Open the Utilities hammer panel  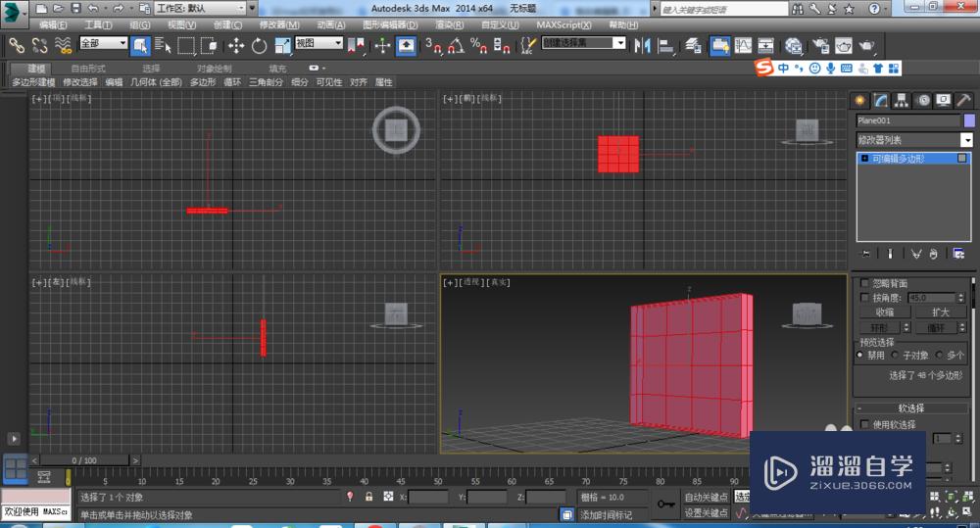coord(963,100)
